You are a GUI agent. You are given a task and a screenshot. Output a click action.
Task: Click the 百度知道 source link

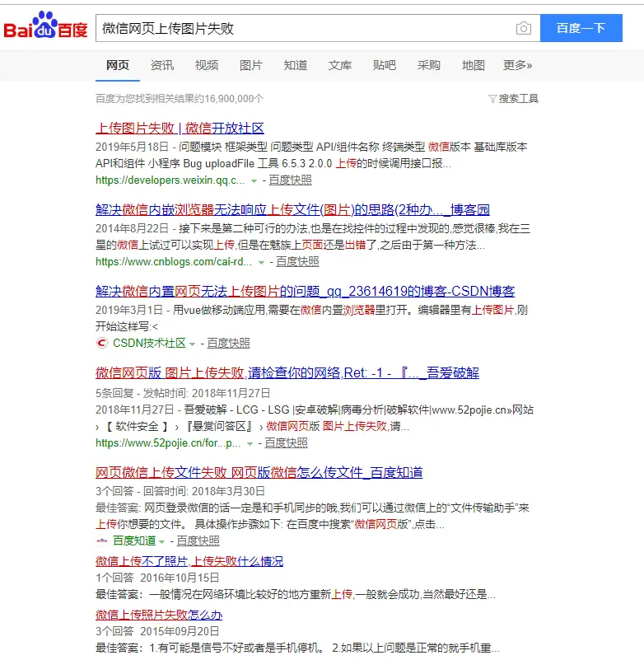[x=134, y=541]
